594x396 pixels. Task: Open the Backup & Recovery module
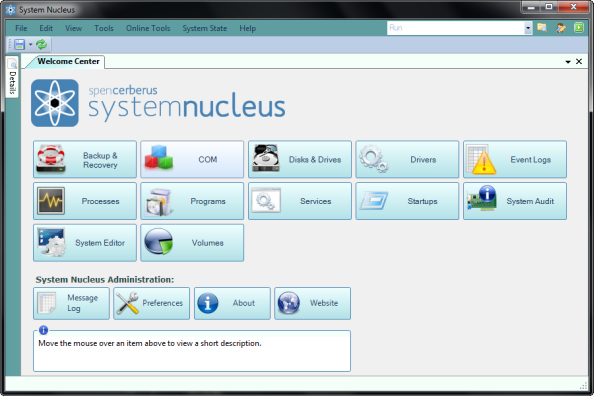(x=85, y=160)
